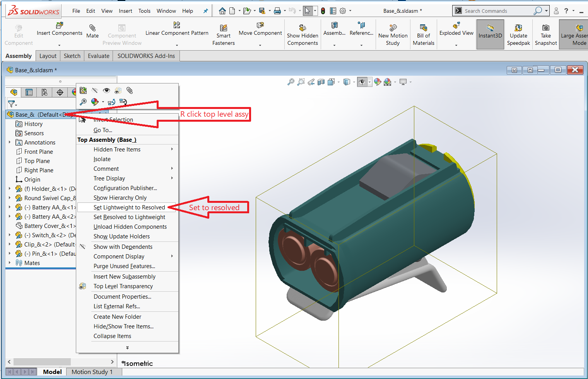Switch to the Evaluate ribbon tab
The height and width of the screenshot is (379, 588).
click(99, 56)
